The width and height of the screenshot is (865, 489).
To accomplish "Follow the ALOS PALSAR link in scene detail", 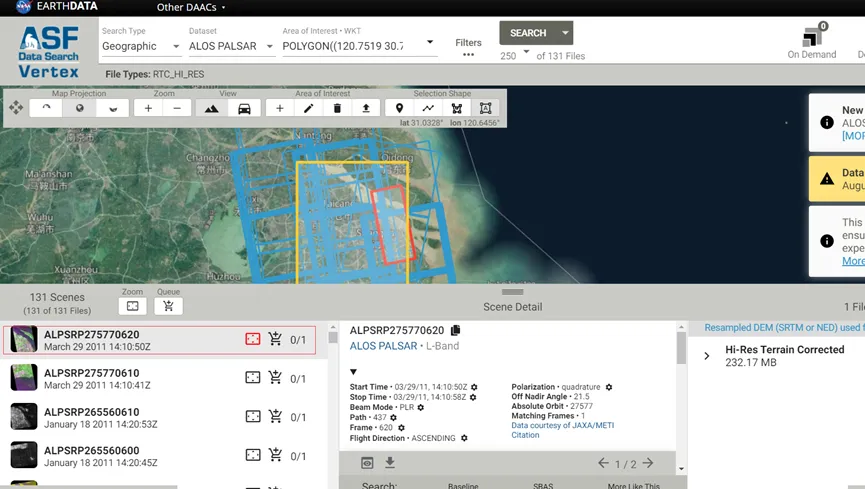I will (383, 346).
